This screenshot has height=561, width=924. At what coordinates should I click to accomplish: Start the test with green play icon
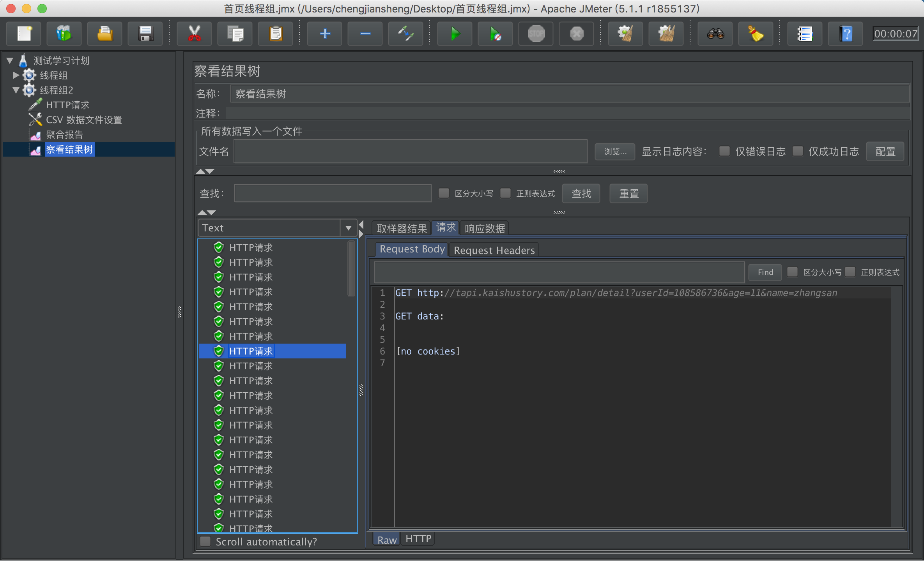[455, 34]
